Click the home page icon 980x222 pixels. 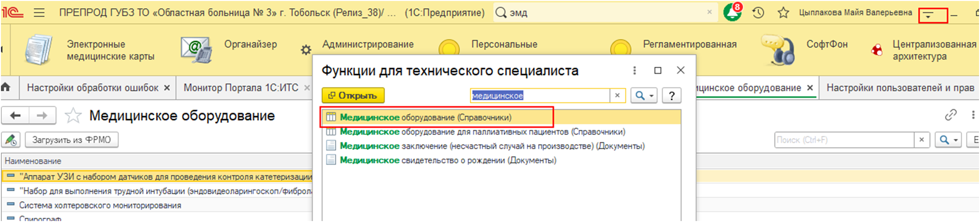(x=6, y=87)
